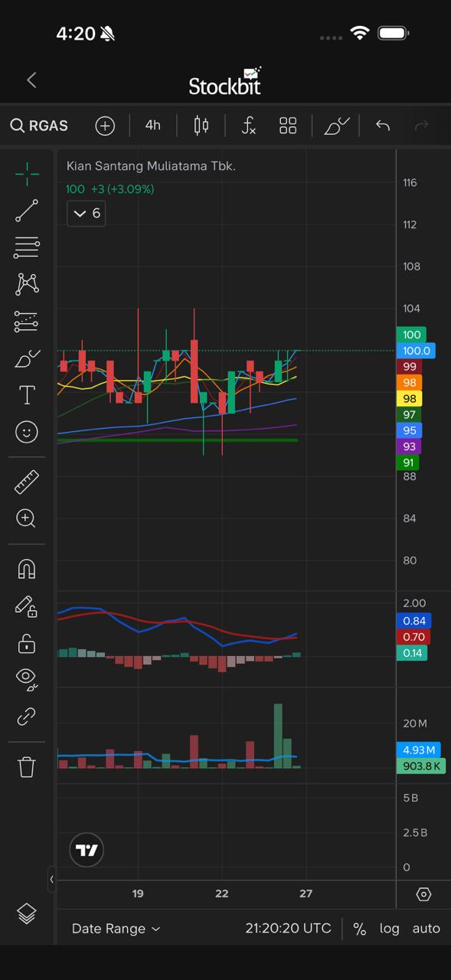Remove drawings with the trash icon
Screen dimensions: 451x980
(x=27, y=766)
